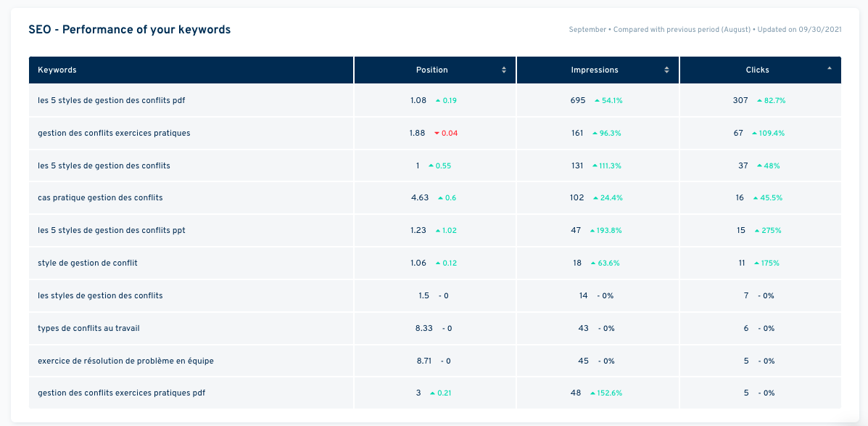Click the Keywords column header
Image resolution: width=868 pixels, height=426 pixels.
191,70
